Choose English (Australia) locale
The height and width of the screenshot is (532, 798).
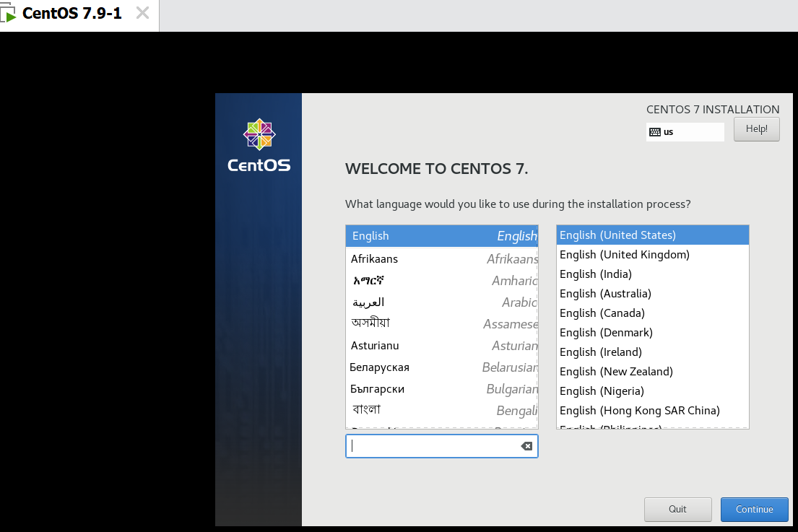(x=652, y=294)
